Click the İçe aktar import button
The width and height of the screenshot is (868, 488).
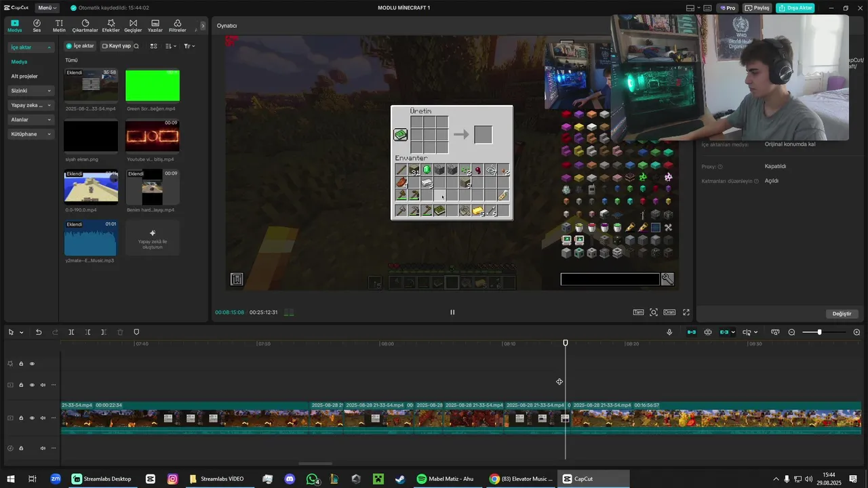[80, 46]
